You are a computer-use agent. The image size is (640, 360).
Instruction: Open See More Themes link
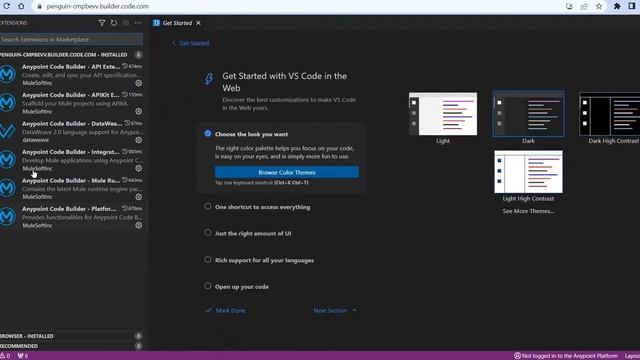(528, 211)
